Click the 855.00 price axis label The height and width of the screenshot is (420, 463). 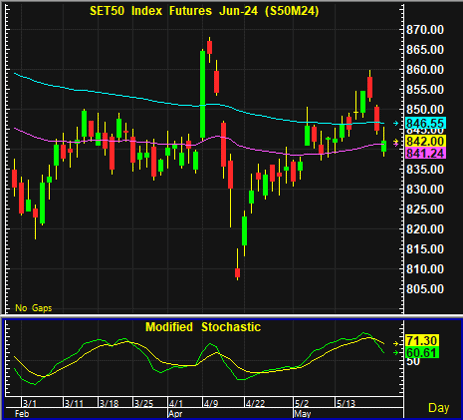click(x=425, y=90)
